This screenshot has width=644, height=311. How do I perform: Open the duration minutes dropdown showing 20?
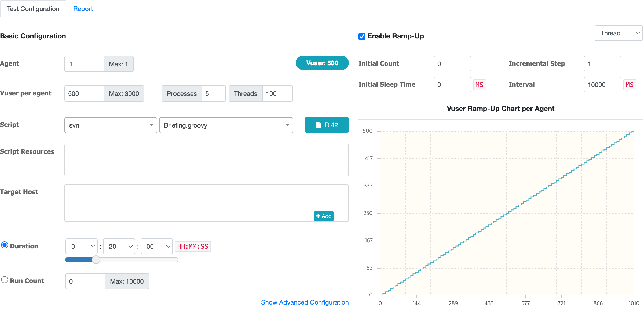click(119, 246)
